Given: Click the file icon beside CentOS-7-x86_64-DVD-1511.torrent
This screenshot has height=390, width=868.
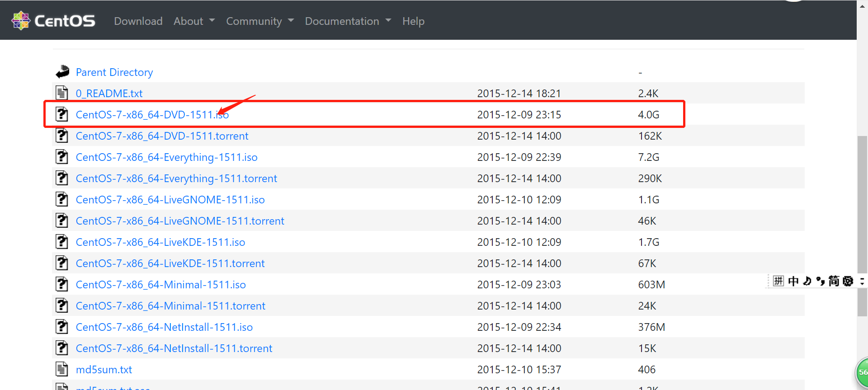Looking at the screenshot, I should [x=62, y=135].
